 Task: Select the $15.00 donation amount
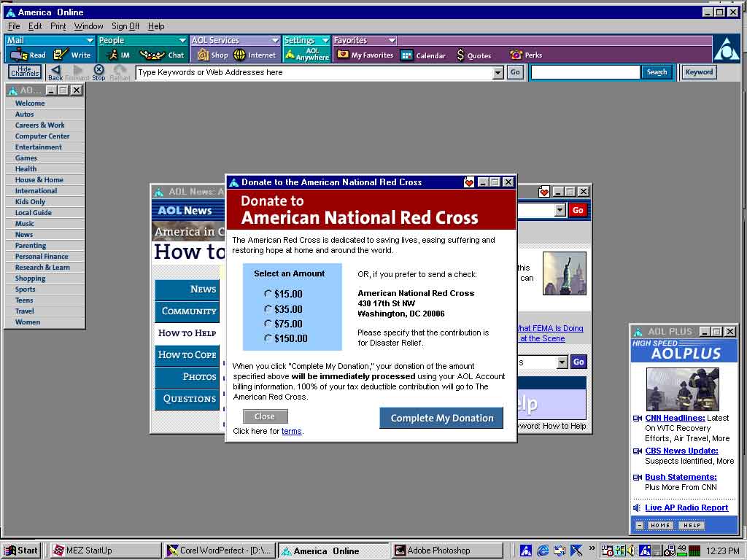click(x=268, y=295)
